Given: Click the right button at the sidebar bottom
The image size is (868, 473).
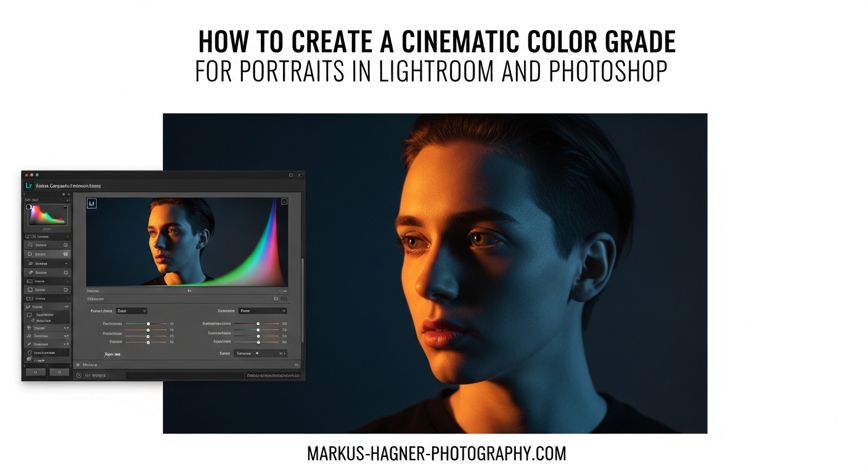Looking at the screenshot, I should 59,372.
